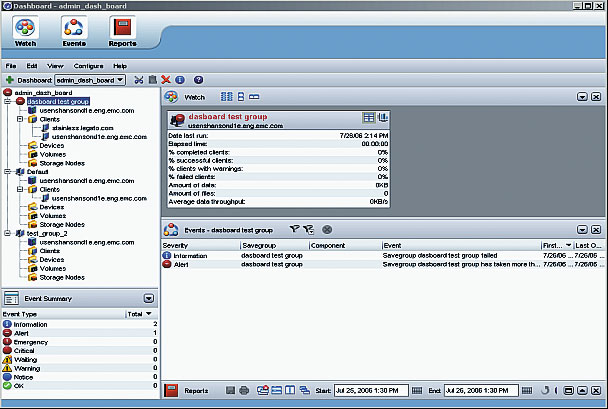Open the Help menu
The height and width of the screenshot is (409, 608).
tap(120, 66)
